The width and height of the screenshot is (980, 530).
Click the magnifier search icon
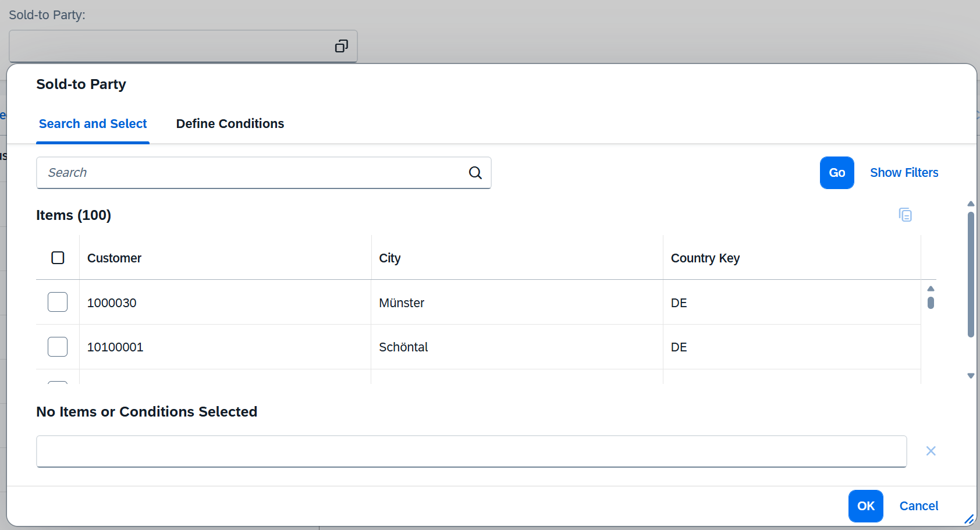pos(475,173)
